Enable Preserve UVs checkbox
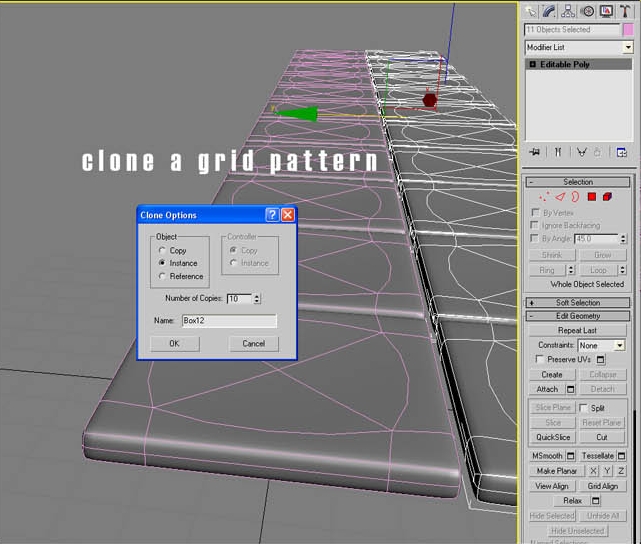This screenshot has width=641, height=544. [540, 359]
